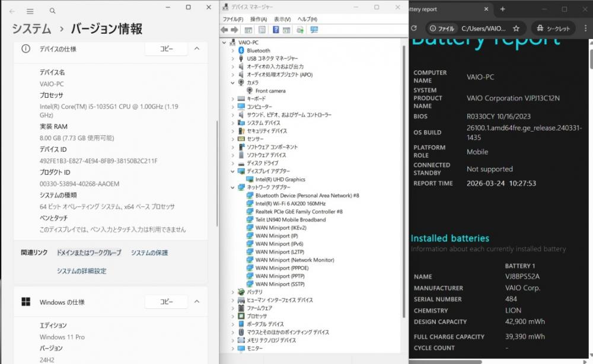Select Intel(R) UHD Graphics device
This screenshot has height=364, width=593.
click(x=280, y=180)
